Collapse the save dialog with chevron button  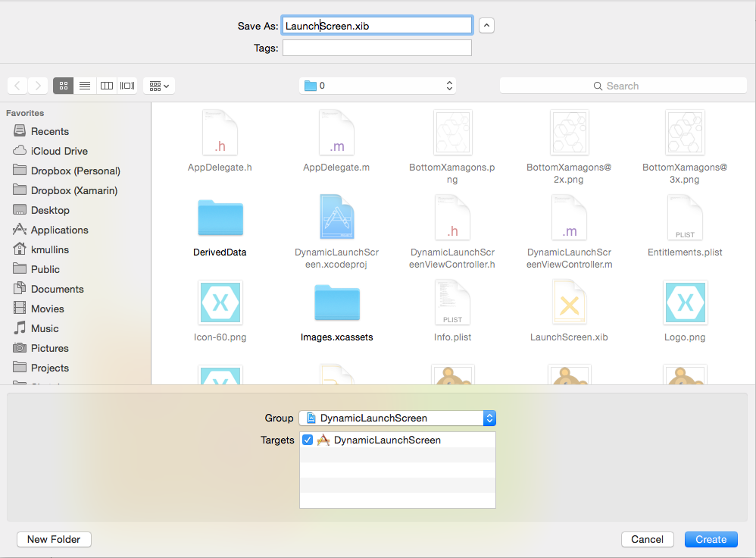pos(486,26)
